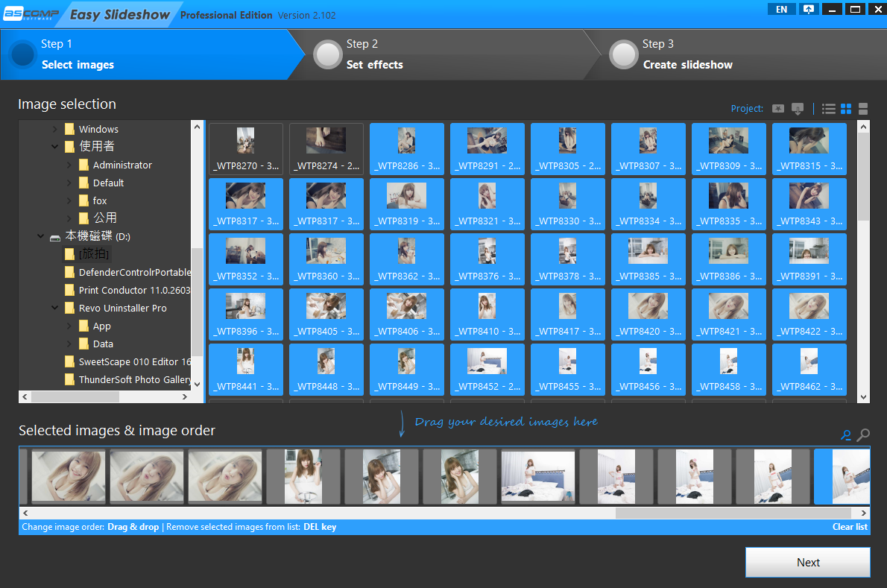Switch image browser to small grid view
887x588 pixels.
tap(846, 109)
